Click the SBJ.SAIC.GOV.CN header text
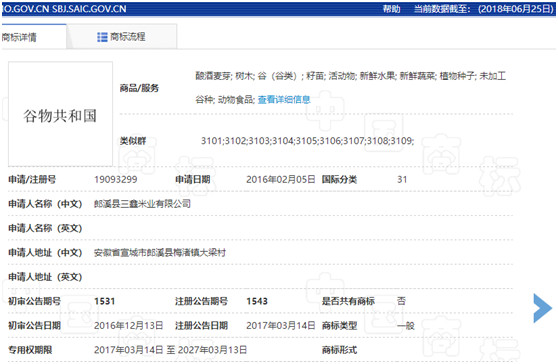The height and width of the screenshot is (364, 558). [x=89, y=9]
